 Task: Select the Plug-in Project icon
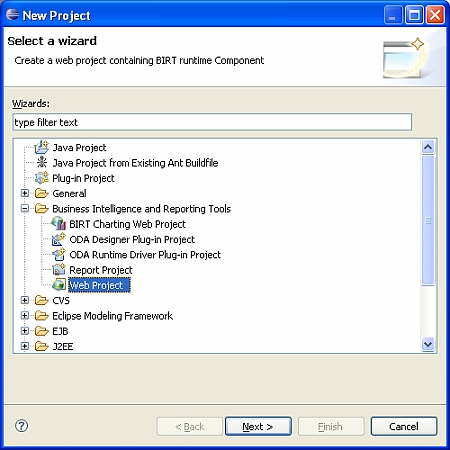point(42,178)
